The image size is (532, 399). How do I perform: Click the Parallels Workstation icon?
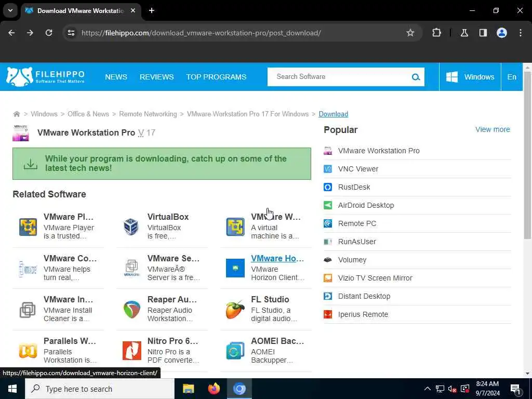tap(28, 351)
